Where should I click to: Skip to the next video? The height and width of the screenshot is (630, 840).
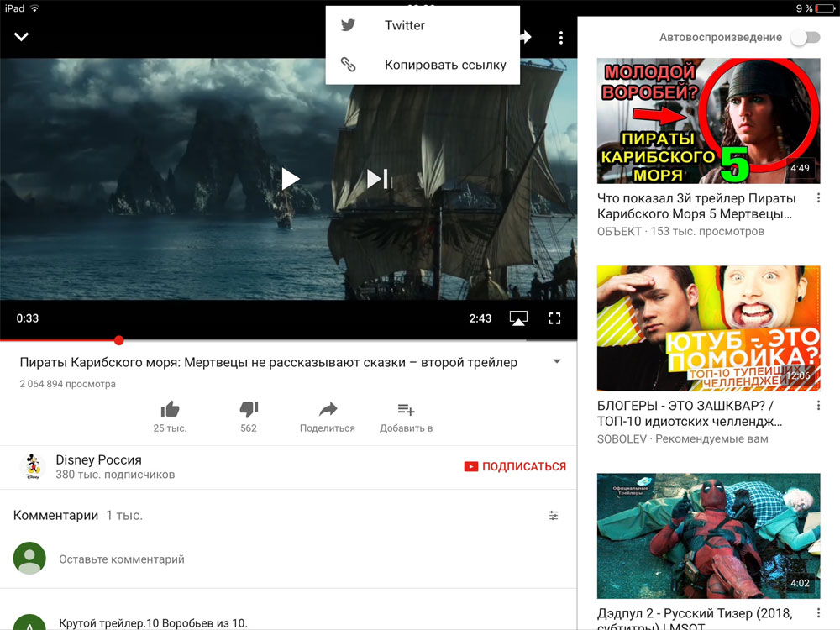378,179
